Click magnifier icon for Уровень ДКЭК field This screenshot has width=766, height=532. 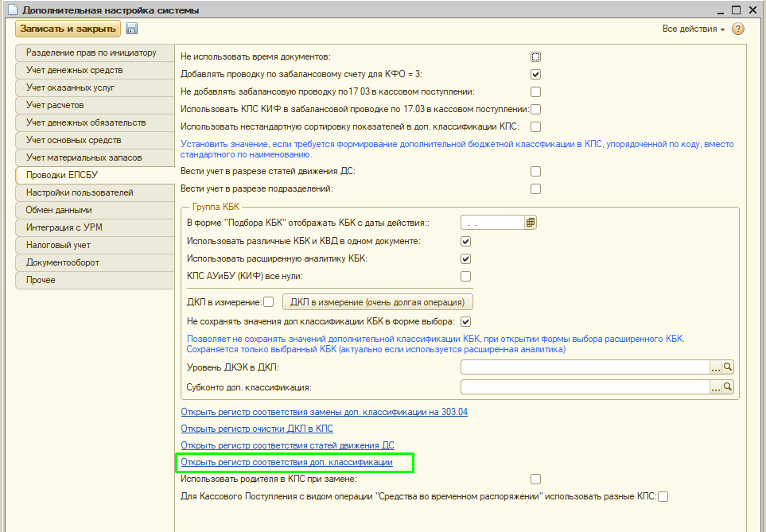pos(727,367)
